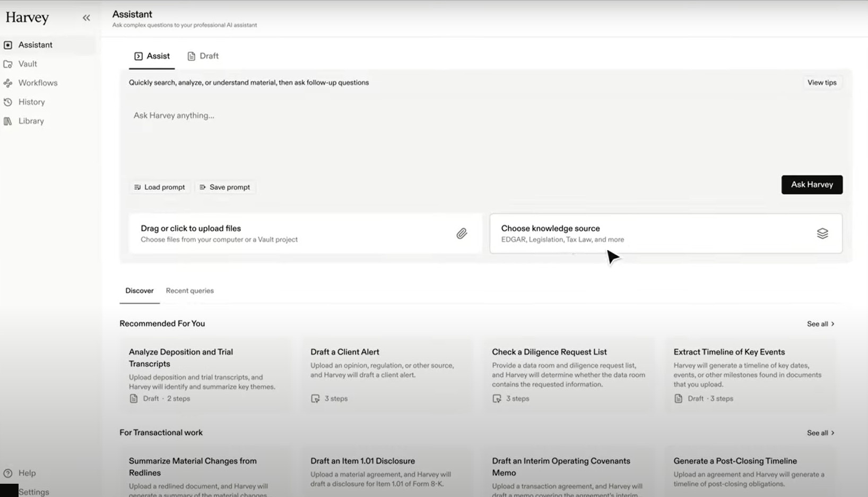The width and height of the screenshot is (868, 497).
Task: Open Check a Diligence Request List card
Action: (x=568, y=375)
